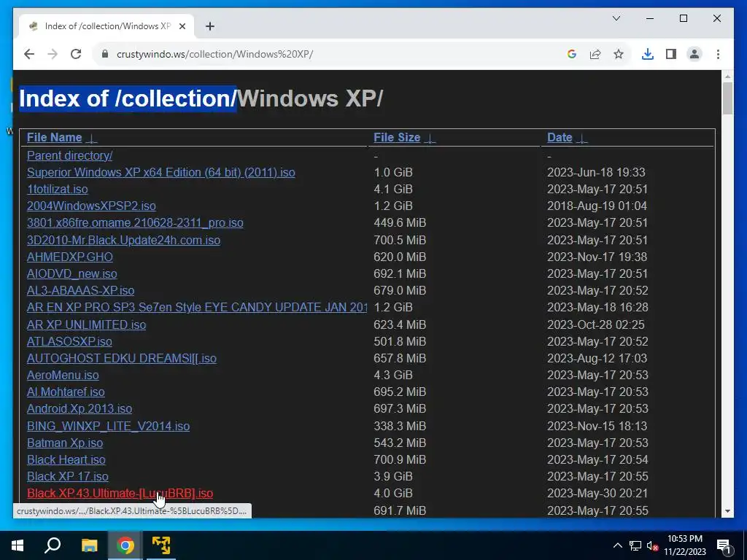
Task: Open Chrome downloads icon
Action: [648, 54]
